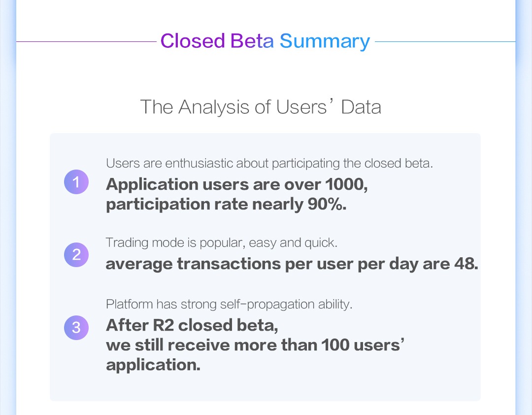This screenshot has width=532, height=415.
Task: Click the number 48 in second item
Action: coord(466,264)
